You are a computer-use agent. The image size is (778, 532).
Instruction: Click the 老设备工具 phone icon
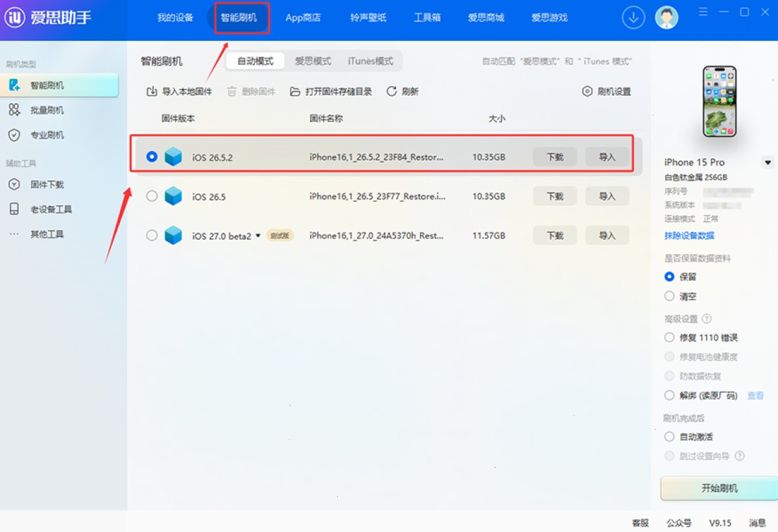pyautogui.click(x=14, y=209)
